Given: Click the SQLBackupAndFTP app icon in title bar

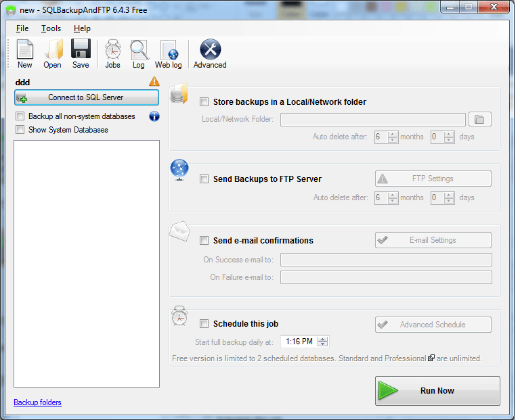Looking at the screenshot, I should point(11,10).
